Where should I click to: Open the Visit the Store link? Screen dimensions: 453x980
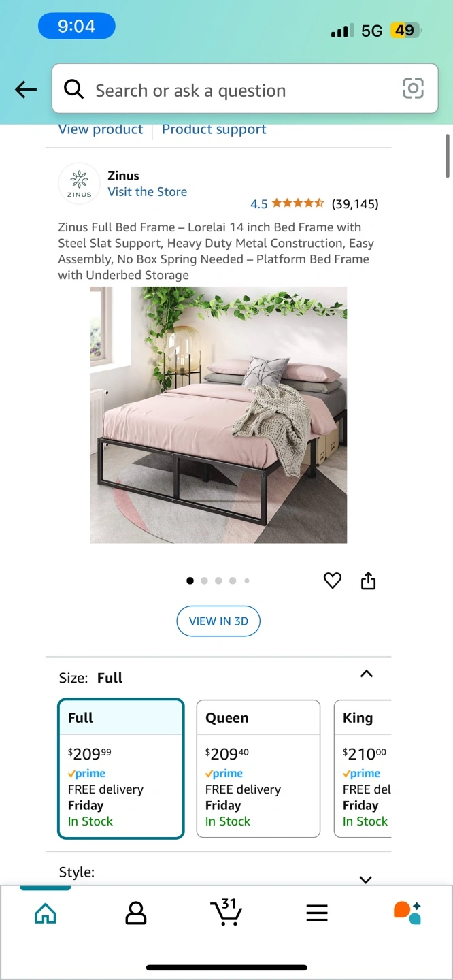click(147, 192)
